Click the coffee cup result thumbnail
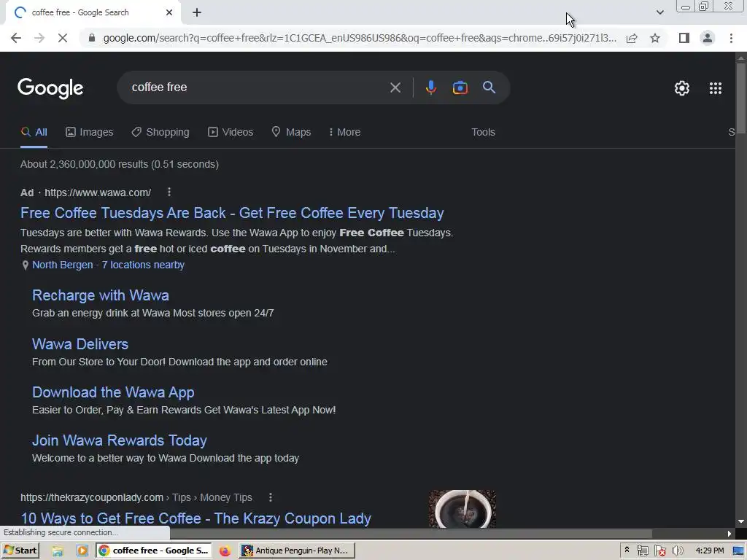This screenshot has height=560, width=747. [x=462, y=509]
